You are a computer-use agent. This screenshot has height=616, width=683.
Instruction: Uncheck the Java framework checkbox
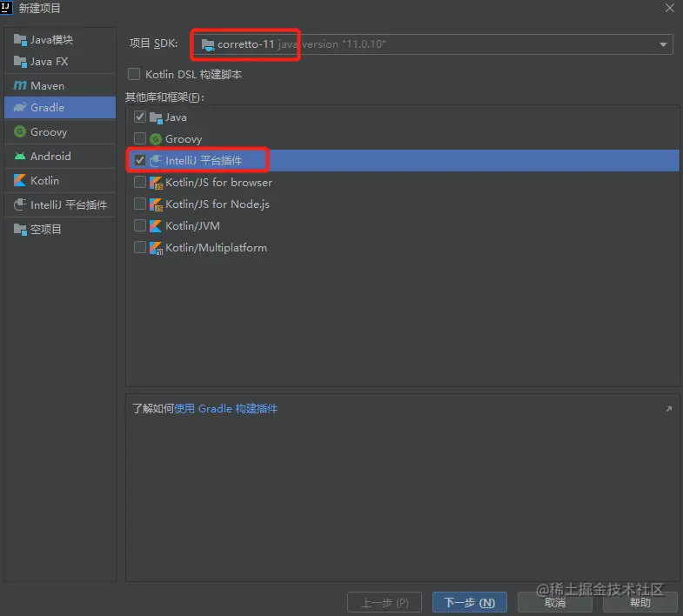point(140,117)
